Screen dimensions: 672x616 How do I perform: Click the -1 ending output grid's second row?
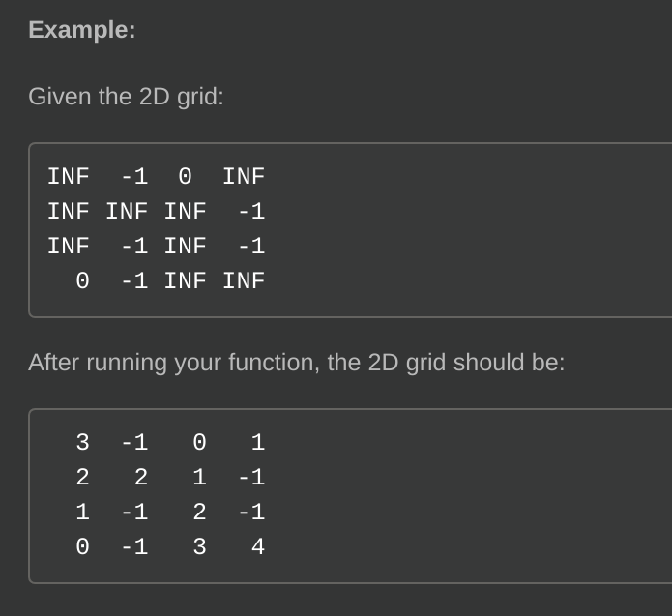point(252,478)
